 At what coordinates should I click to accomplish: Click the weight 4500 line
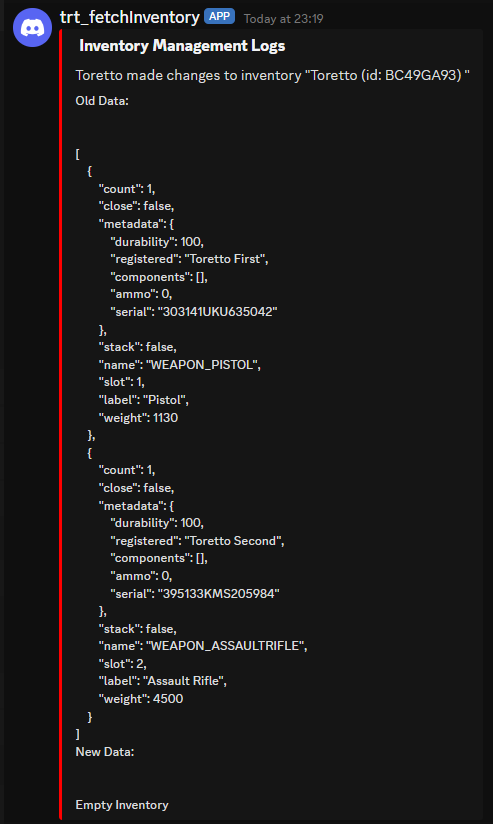pyautogui.click(x=141, y=699)
